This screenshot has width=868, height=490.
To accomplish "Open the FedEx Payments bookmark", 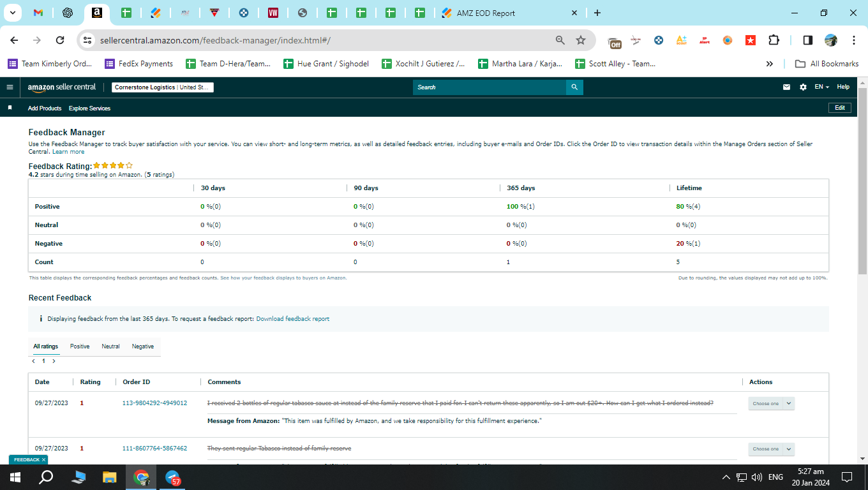I will [139, 64].
